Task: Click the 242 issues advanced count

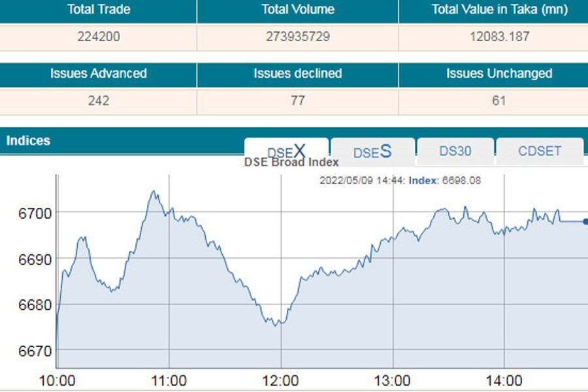Action: (x=99, y=101)
